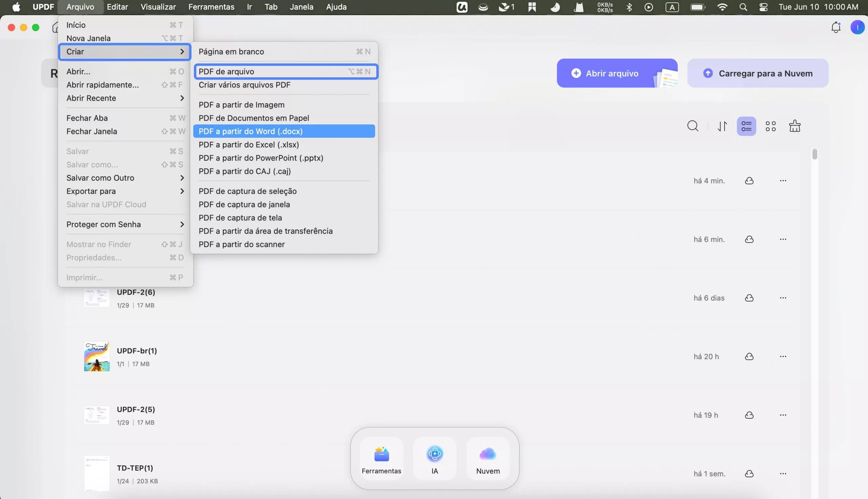This screenshot has width=868, height=499.
Task: Click the clear recent list broom icon
Action: 795,126
